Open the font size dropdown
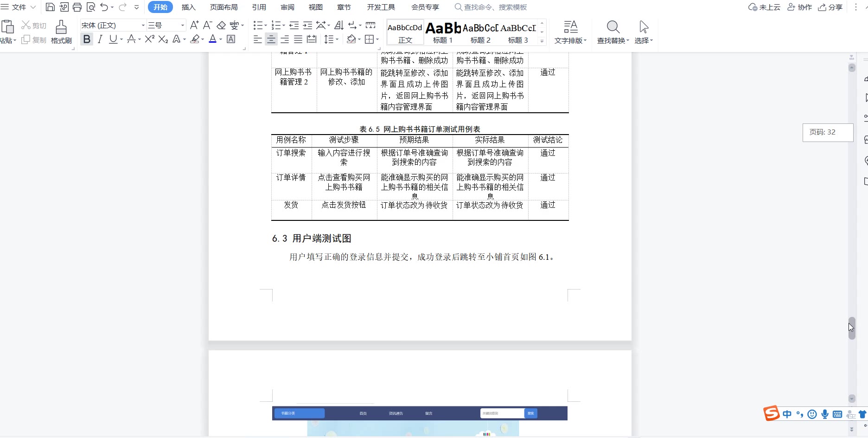 point(182,25)
